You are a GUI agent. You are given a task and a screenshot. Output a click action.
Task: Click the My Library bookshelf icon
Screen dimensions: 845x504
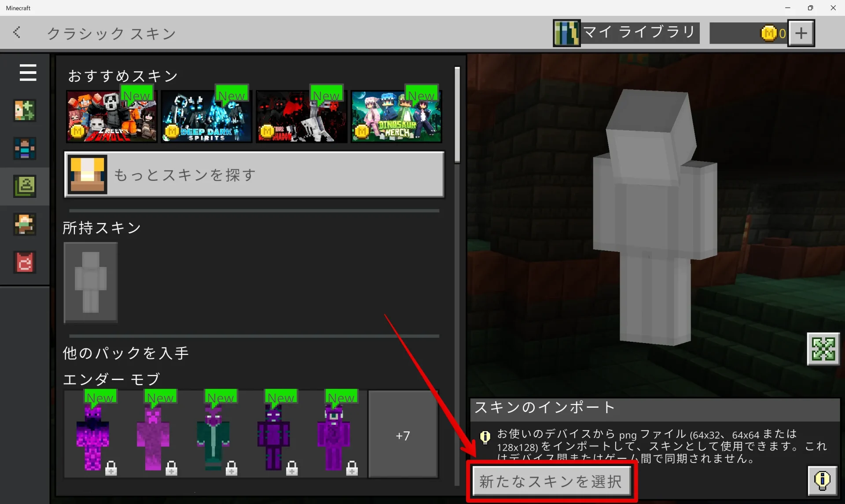pos(566,33)
